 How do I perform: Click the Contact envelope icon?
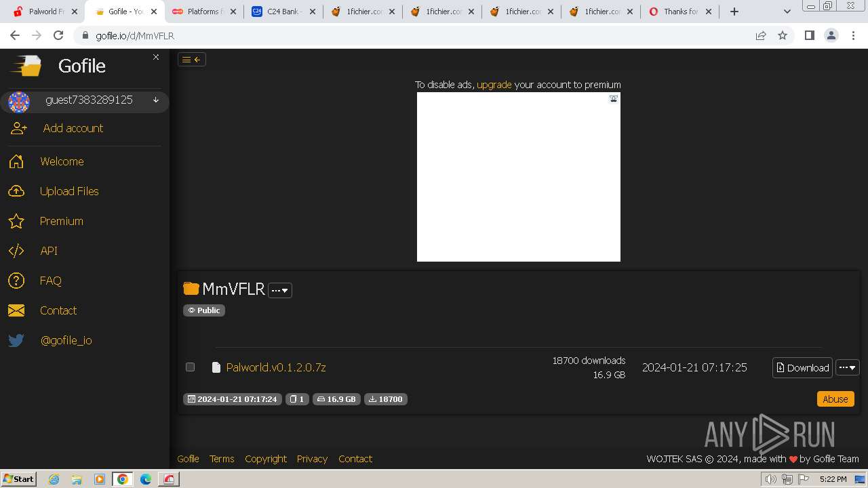click(16, 310)
